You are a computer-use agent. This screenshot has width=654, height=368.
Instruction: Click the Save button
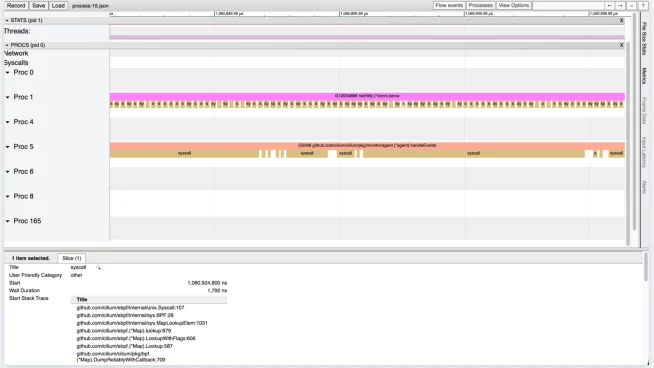pos(38,5)
